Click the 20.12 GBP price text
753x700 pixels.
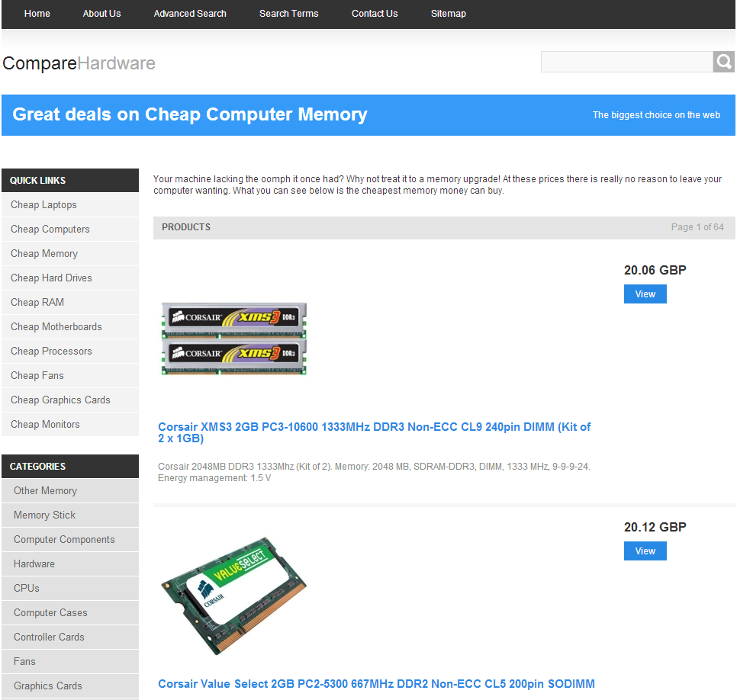click(x=655, y=527)
